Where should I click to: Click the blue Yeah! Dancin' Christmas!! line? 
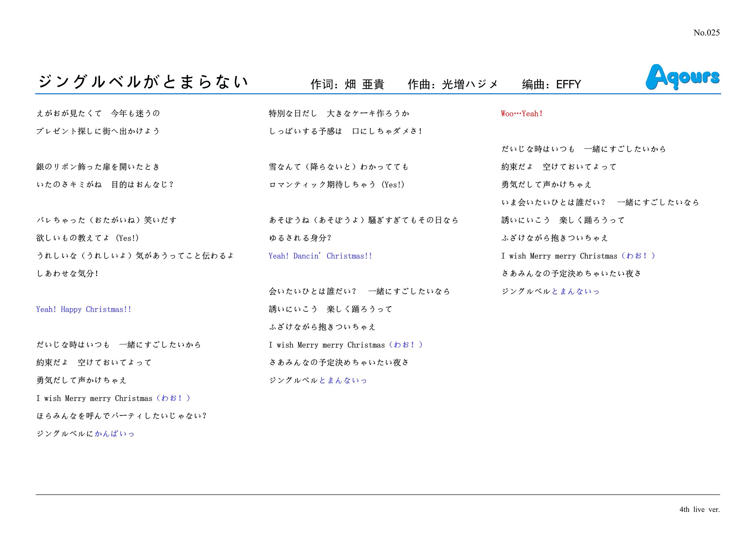point(320,256)
